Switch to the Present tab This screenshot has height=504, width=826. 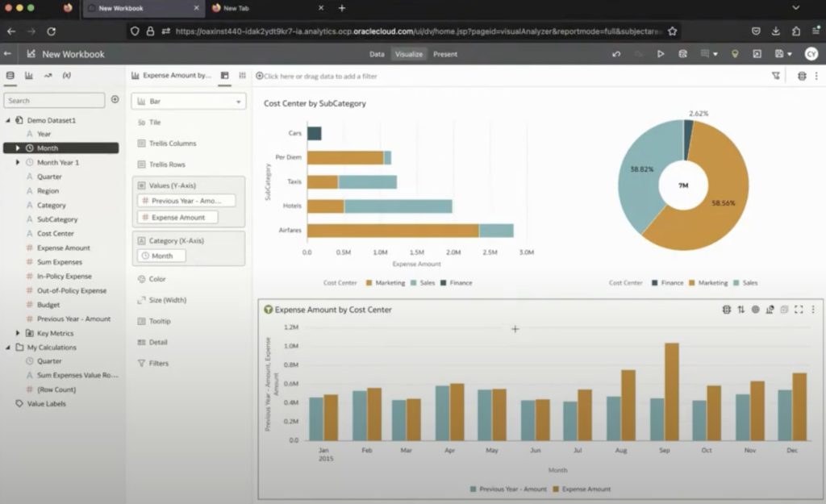[x=445, y=54]
